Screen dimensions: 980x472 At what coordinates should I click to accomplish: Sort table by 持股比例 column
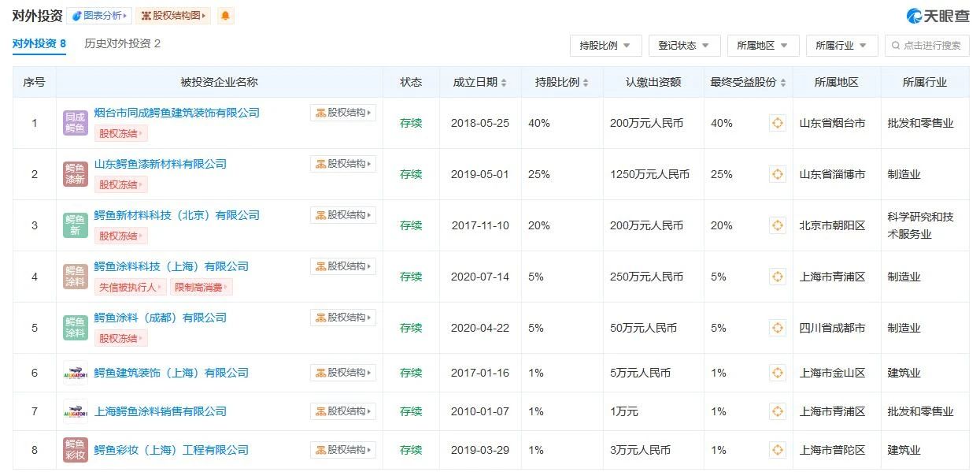pos(586,83)
